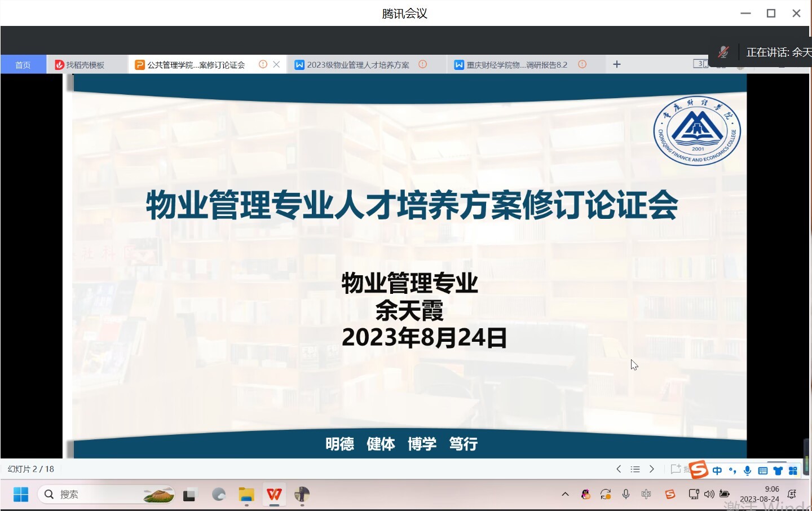812x511 pixels.
Task: Switch to 首页 tab
Action: tap(23, 65)
